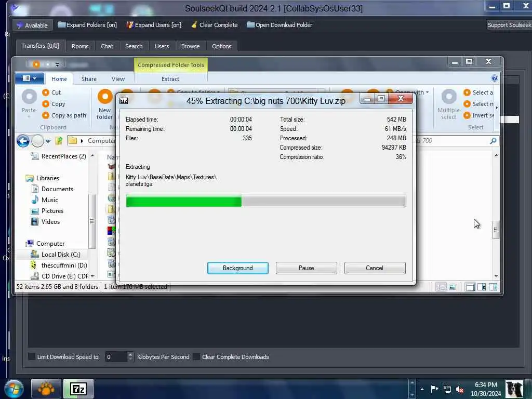The height and width of the screenshot is (399, 532).
Task: Click the Multiple select ribbon icon
Action: tap(449, 97)
